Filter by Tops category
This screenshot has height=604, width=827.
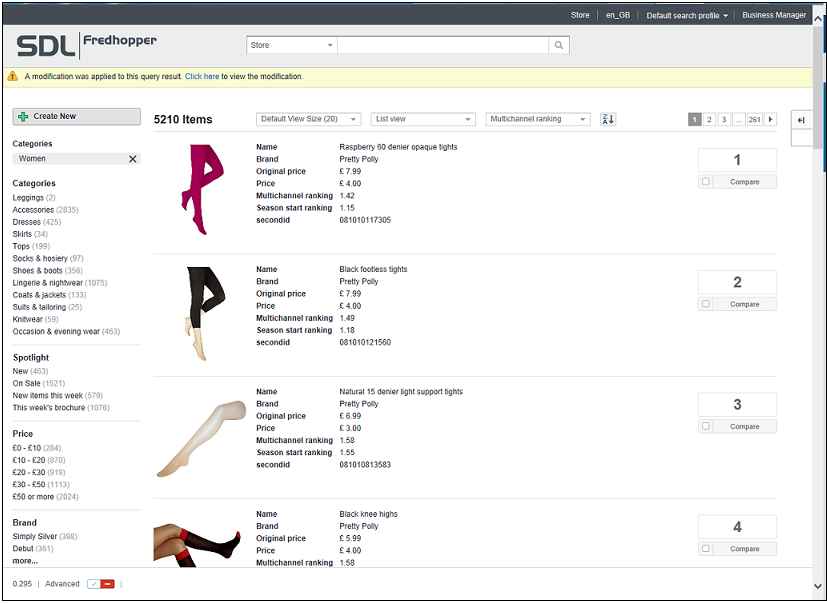pyautogui.click(x=31, y=246)
